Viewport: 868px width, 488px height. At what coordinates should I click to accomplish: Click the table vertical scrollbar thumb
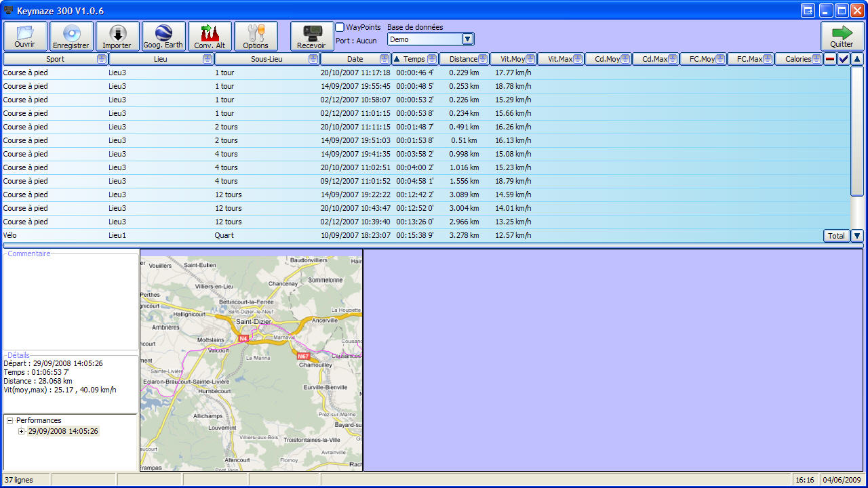(x=857, y=131)
